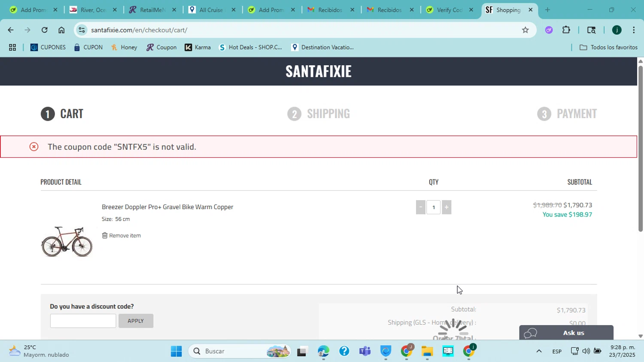Click the gravel bike thumbnail image
Screen dimensions: 644x362
(67, 241)
